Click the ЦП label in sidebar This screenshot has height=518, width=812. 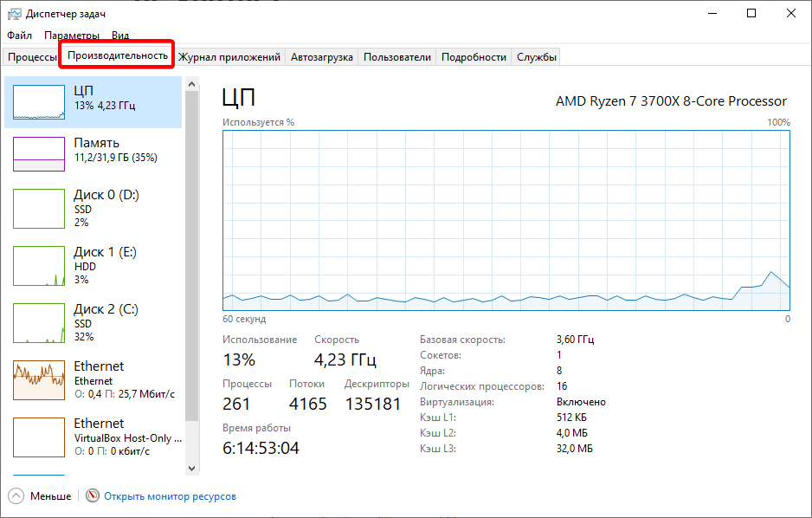(83, 91)
